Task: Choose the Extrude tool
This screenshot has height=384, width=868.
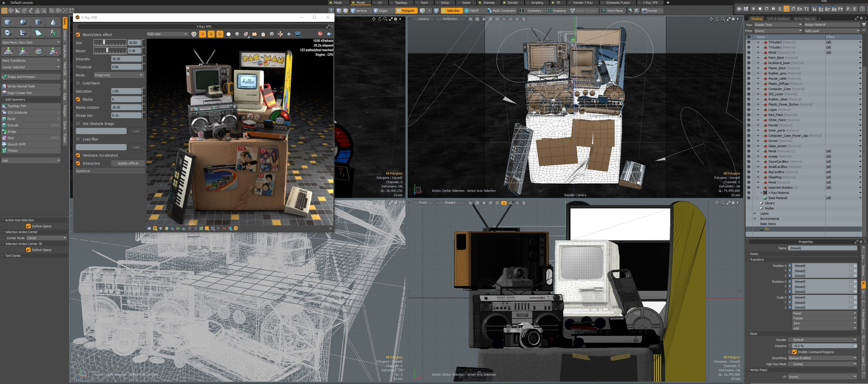Action: (x=31, y=125)
